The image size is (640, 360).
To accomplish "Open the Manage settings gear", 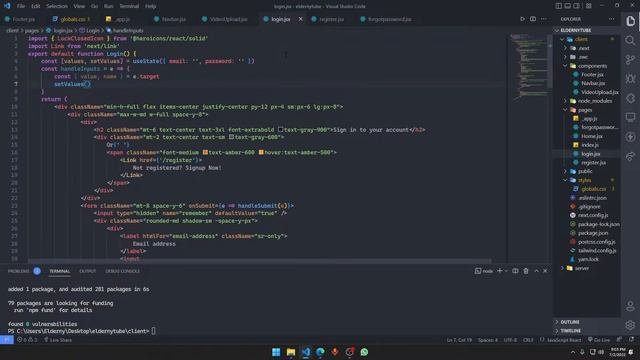I will [630, 325].
